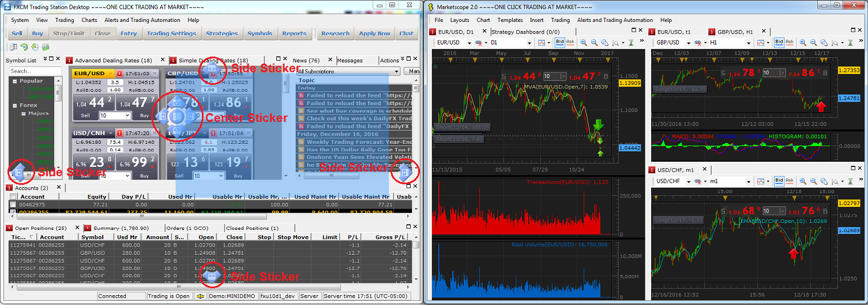The height and width of the screenshot is (305, 868).
Task: Open the All Subscriptions news dropdown
Action: (396, 72)
